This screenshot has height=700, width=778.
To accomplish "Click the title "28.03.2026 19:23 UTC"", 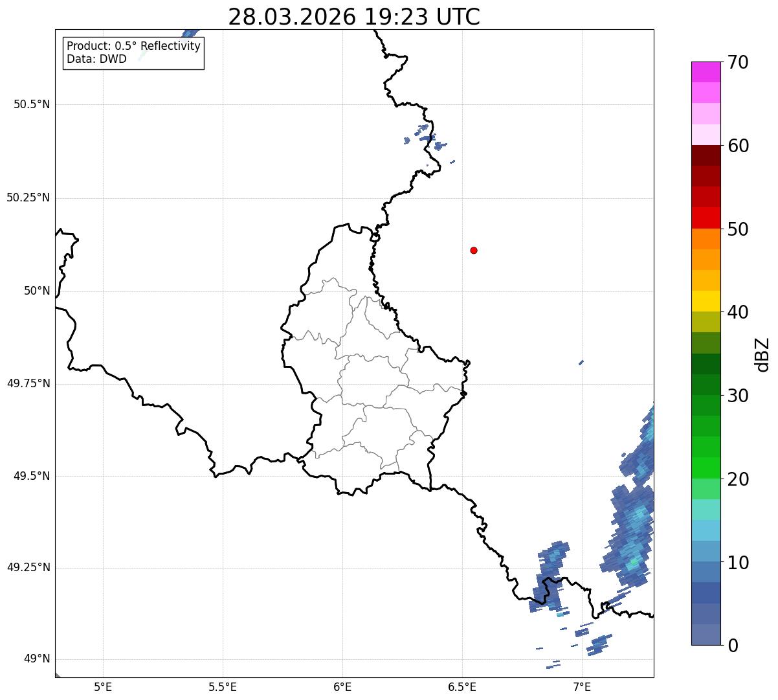I will (354, 16).
